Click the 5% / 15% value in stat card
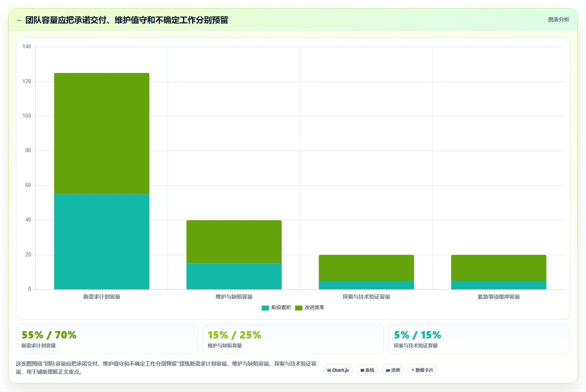This screenshot has height=392, width=586. tap(417, 335)
